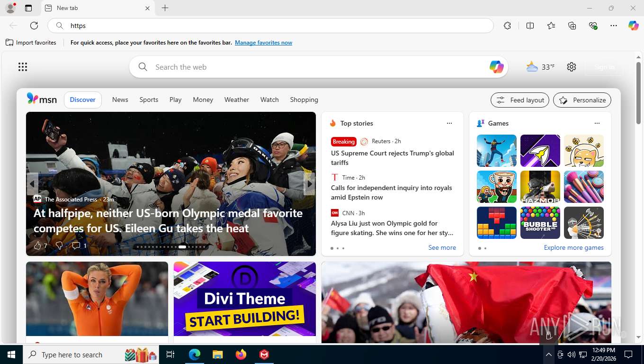Open comments on halfpipe story
This screenshot has height=364, width=644.
79,246
